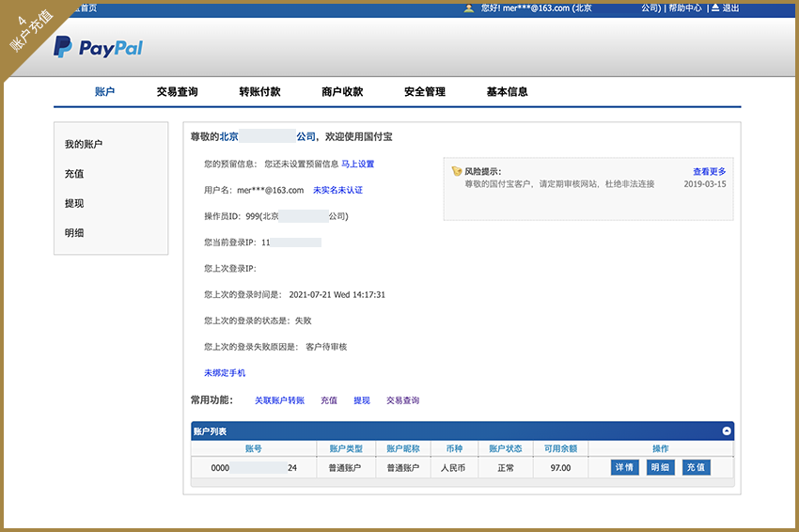Select the 基本信息 tab
The height and width of the screenshot is (532, 799).
click(507, 92)
